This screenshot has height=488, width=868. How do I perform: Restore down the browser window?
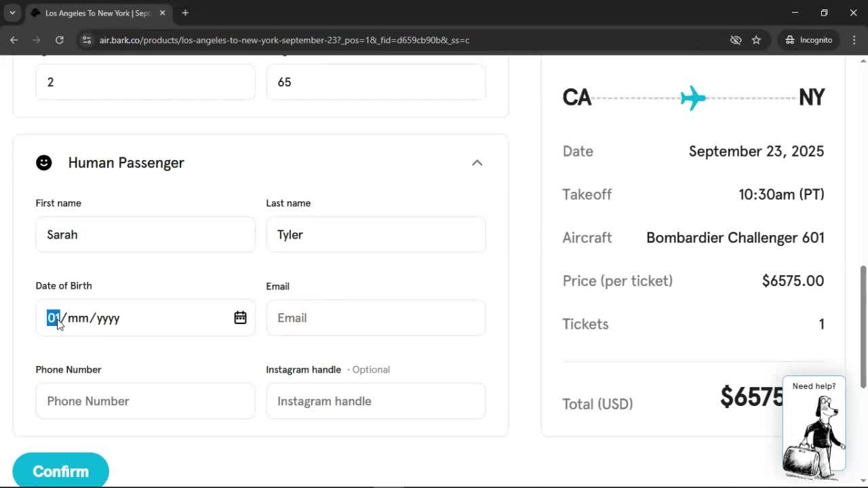click(x=824, y=13)
